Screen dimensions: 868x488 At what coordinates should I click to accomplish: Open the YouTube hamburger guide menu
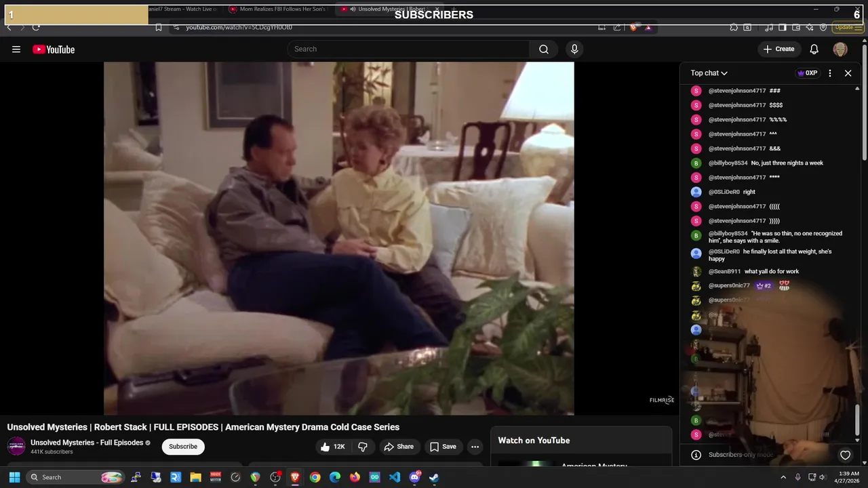(x=16, y=49)
